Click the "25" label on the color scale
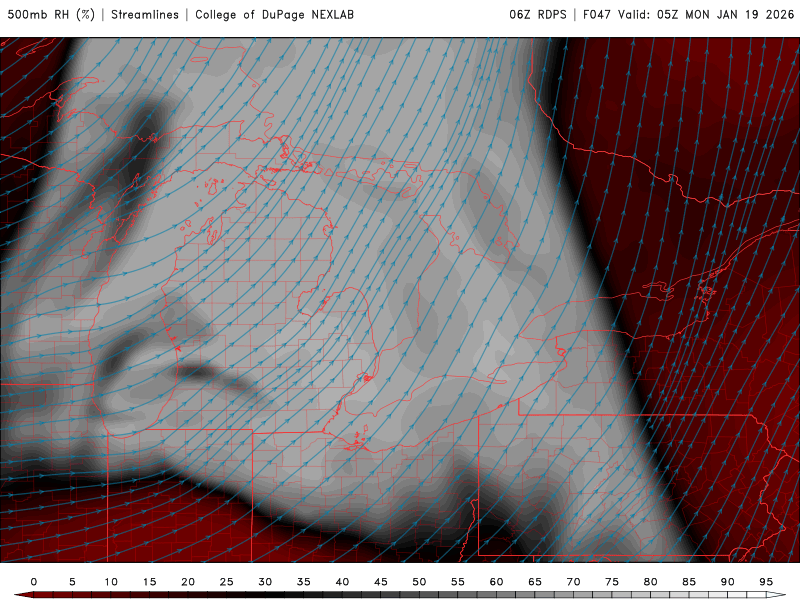The height and width of the screenshot is (600, 800). (227, 582)
